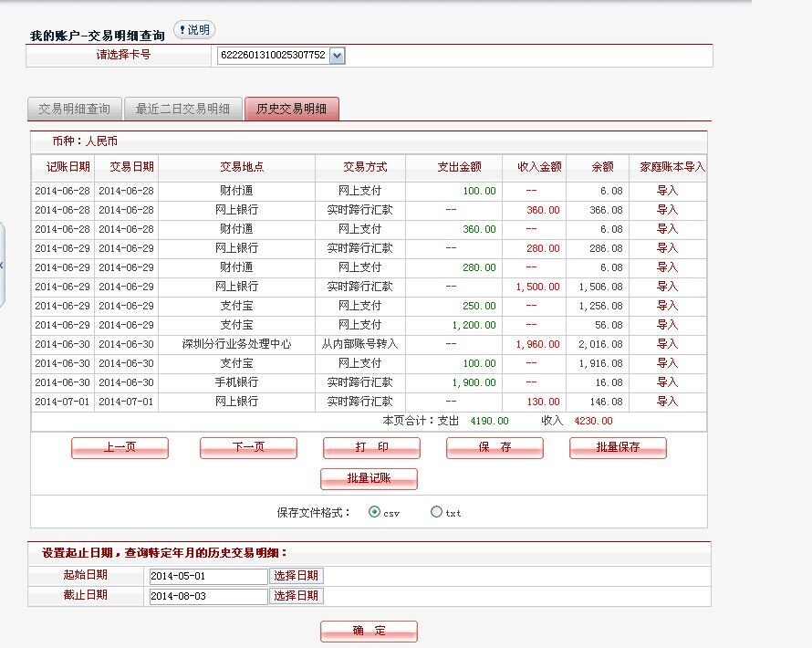Go to previous page with 上一页
812x648 pixels.
point(120,447)
